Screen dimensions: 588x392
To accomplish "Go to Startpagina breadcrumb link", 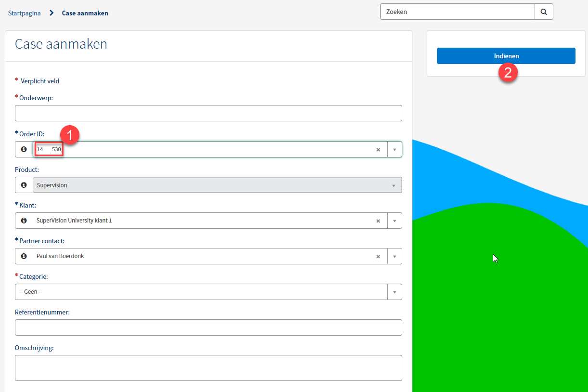I will coord(25,13).
